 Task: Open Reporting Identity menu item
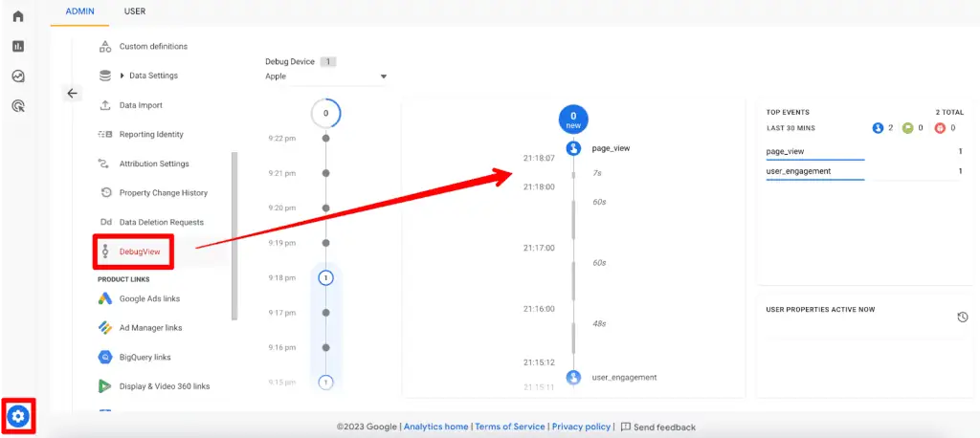pyautogui.click(x=151, y=134)
